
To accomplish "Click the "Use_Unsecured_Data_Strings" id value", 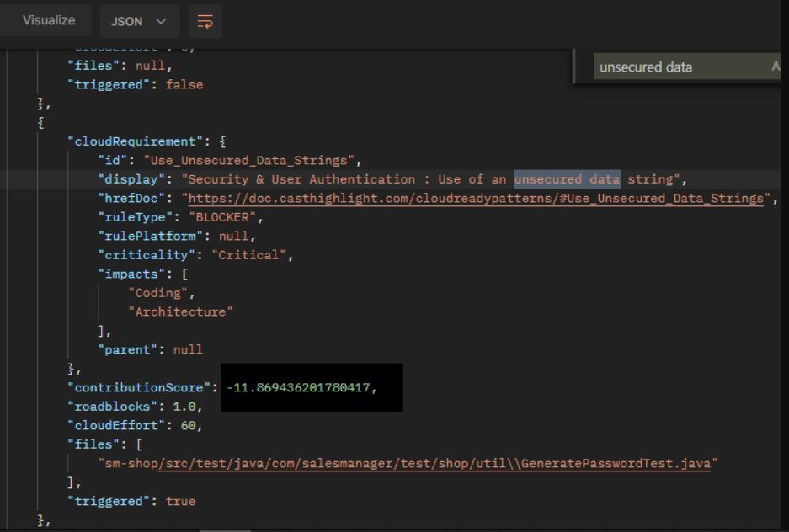I will coord(249,161).
